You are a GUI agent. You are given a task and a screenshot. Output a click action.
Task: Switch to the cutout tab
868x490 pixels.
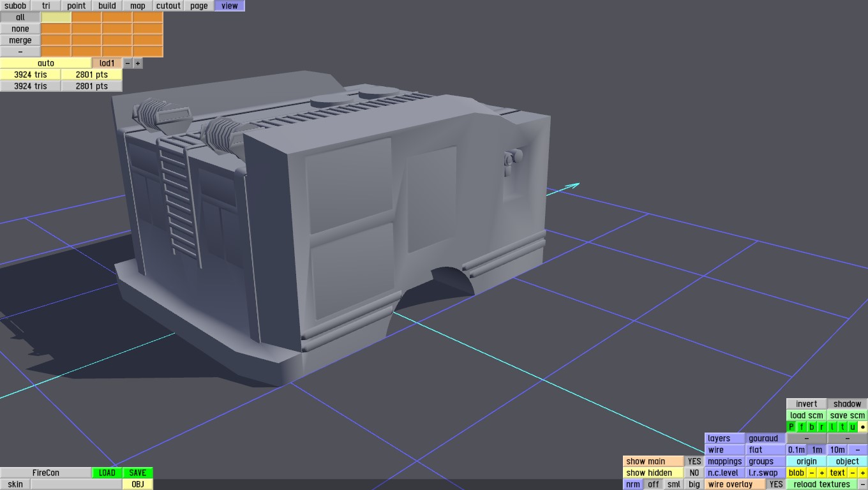(x=168, y=6)
